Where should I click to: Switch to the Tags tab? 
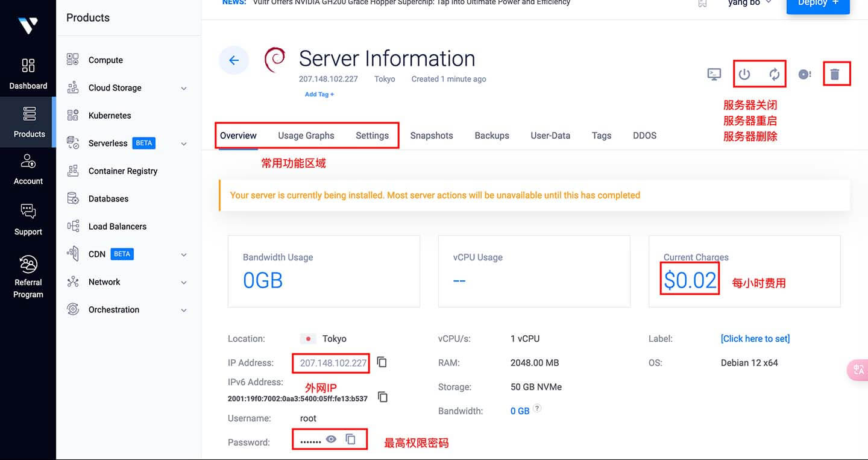(602, 135)
